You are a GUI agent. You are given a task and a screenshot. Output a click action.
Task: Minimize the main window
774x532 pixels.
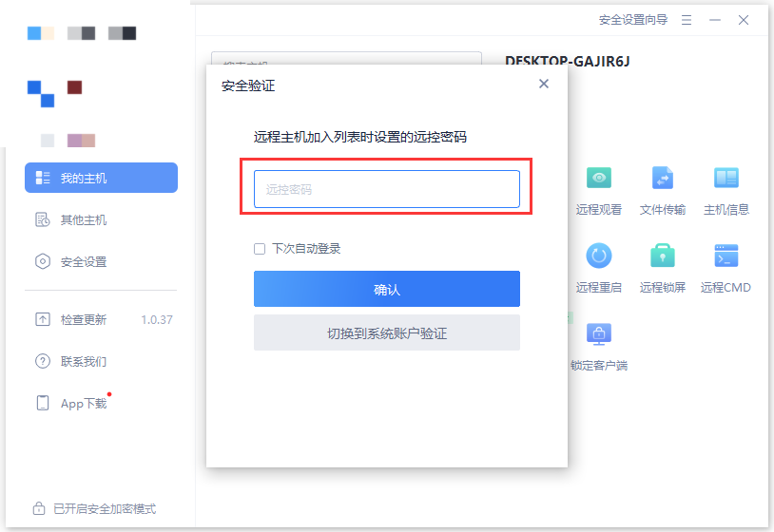click(715, 20)
